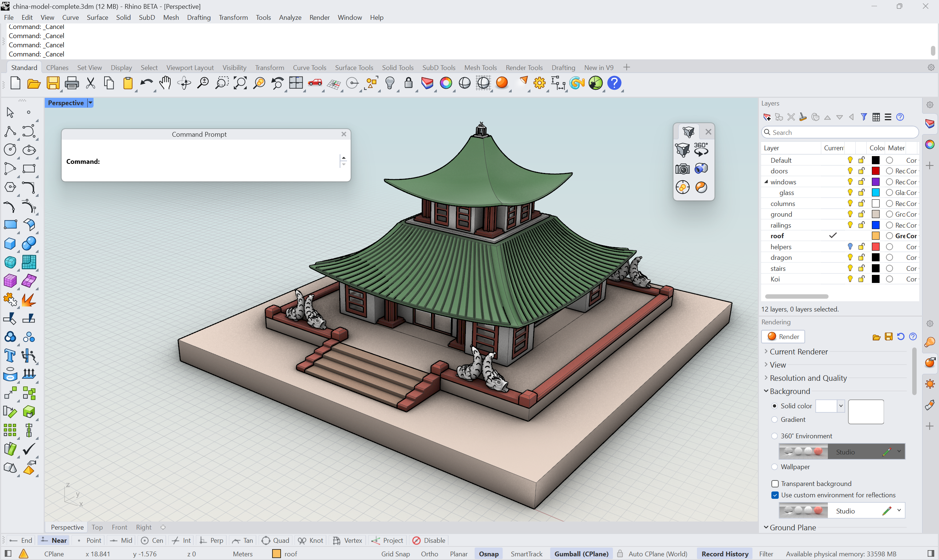The image size is (939, 560).
Task: Click the Print icon
Action: pyautogui.click(x=72, y=83)
